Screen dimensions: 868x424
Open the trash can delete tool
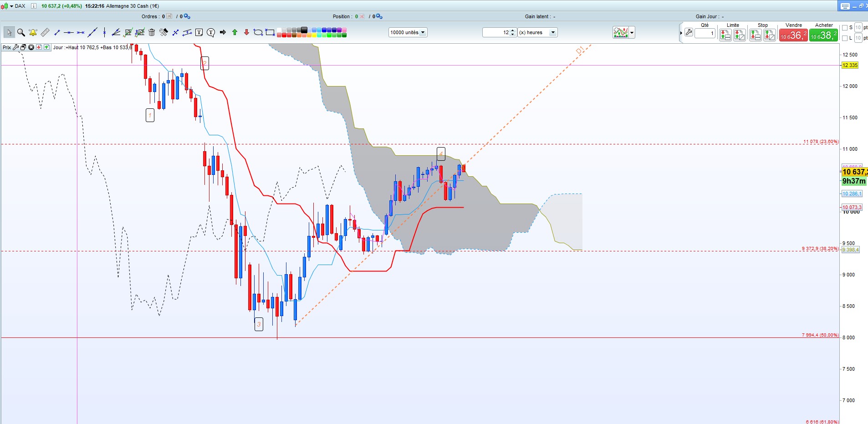click(152, 32)
